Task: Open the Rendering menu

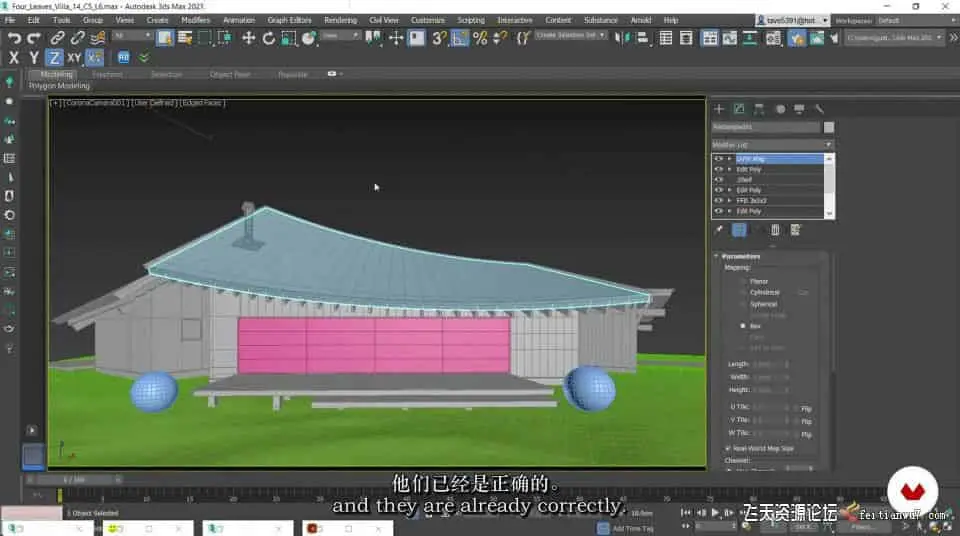Action: [340, 20]
